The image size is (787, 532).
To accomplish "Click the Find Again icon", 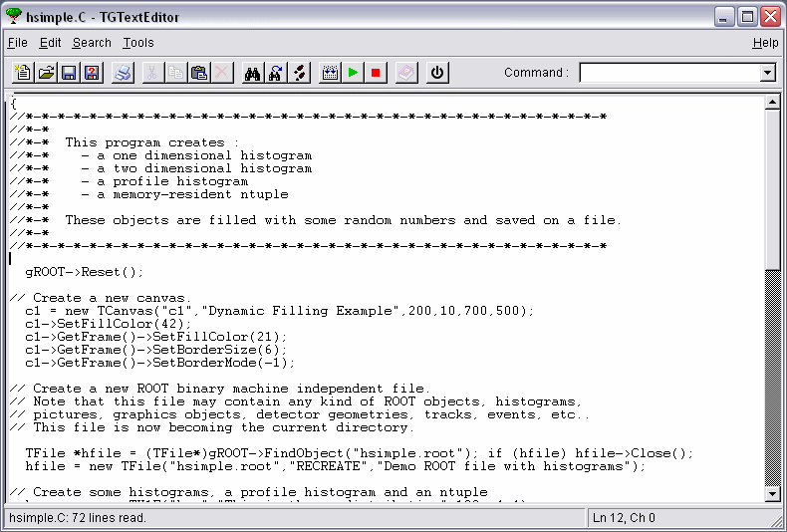I will 276,73.
